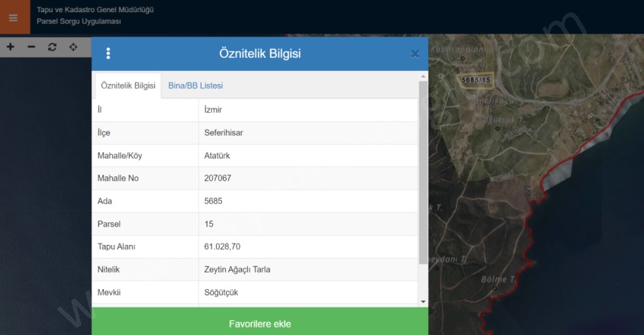Click the Zeytin Ağaçlı Tarla value
The height and width of the screenshot is (335, 644).
point(237,269)
